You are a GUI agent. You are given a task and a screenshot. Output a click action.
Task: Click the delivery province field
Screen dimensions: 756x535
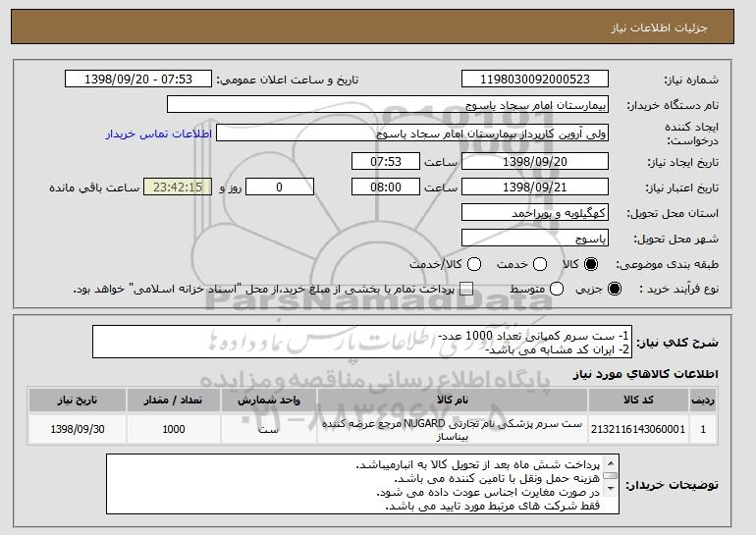(535, 213)
